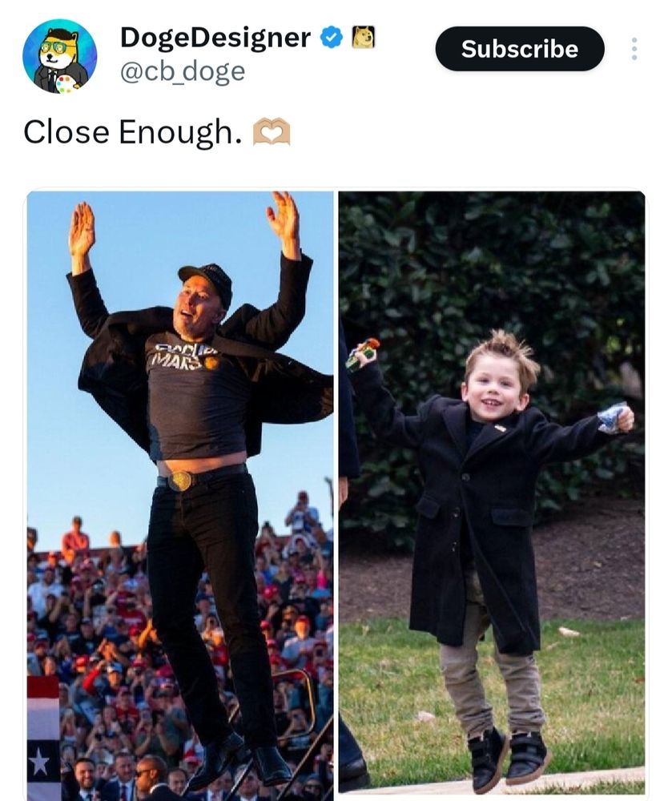Click the toy in child's raised hand
Viewport: 672px width, 801px height.
tap(363, 353)
